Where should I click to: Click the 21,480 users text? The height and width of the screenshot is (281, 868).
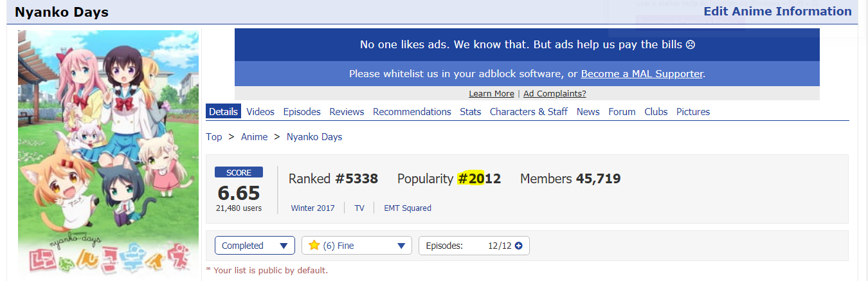[239, 208]
